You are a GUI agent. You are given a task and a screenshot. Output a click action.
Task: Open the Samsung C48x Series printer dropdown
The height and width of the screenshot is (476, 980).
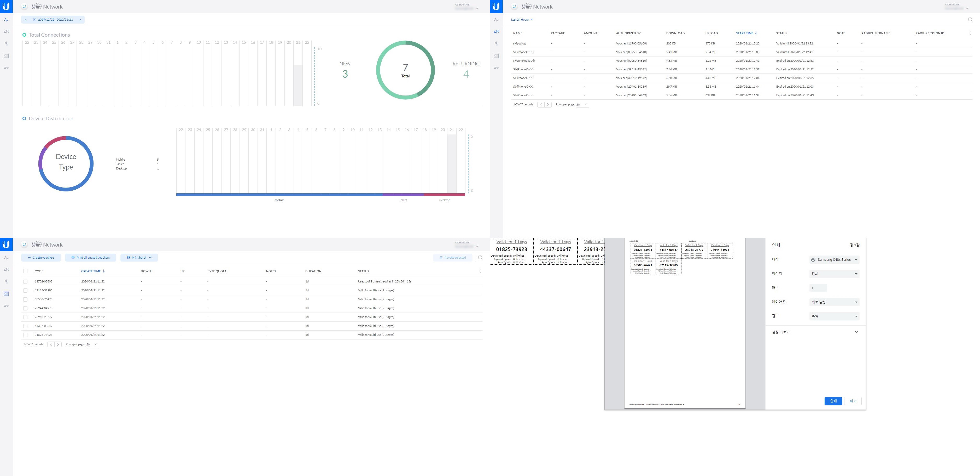(834, 260)
